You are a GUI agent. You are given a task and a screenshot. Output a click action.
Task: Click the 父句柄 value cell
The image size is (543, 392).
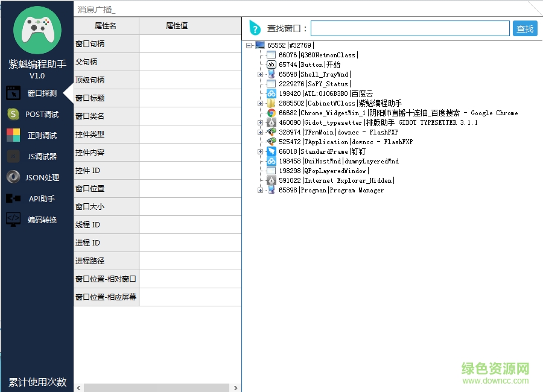coord(190,62)
